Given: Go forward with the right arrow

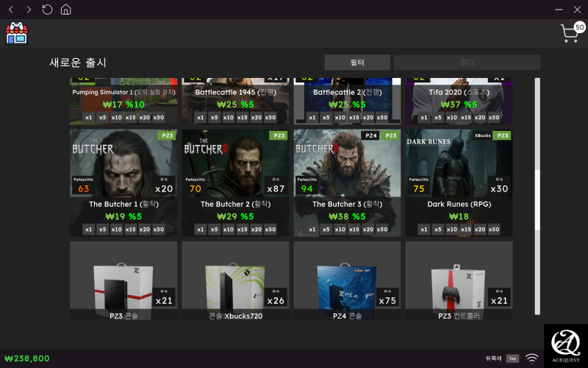Looking at the screenshot, I should tap(29, 10).
